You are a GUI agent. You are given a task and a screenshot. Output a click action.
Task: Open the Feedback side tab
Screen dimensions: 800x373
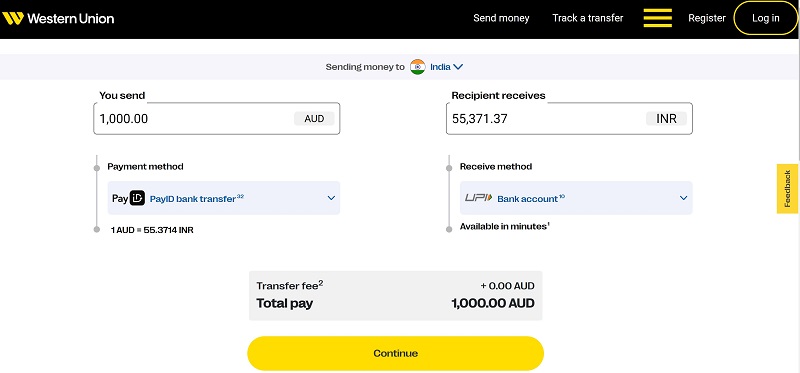787,188
